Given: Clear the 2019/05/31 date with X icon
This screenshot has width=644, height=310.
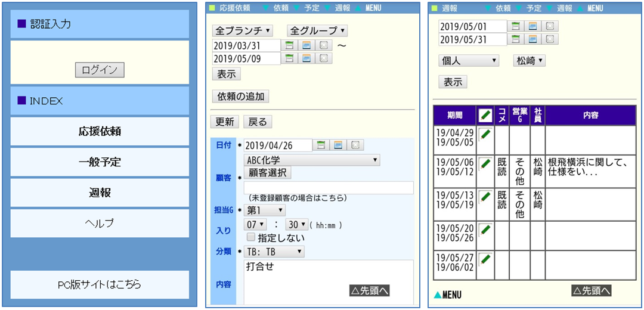Looking at the screenshot, I should coord(550,39).
